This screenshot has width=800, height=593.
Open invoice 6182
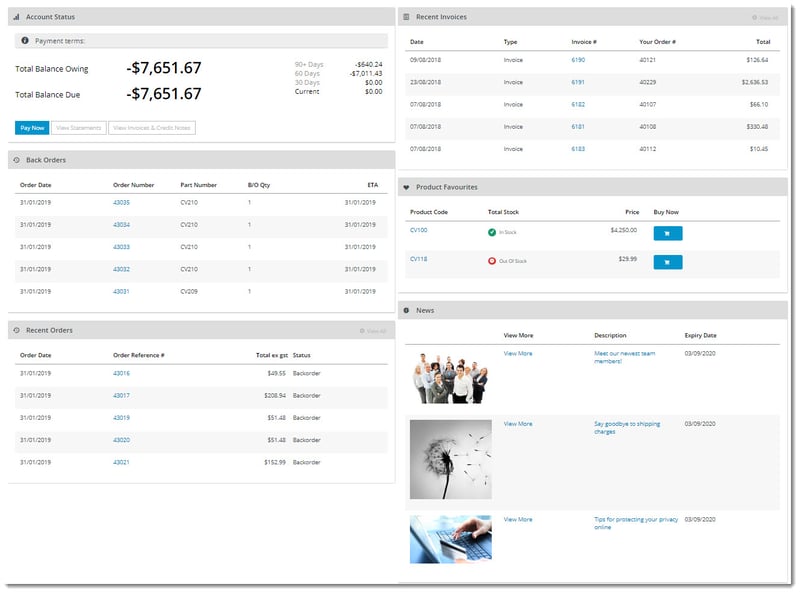578,105
